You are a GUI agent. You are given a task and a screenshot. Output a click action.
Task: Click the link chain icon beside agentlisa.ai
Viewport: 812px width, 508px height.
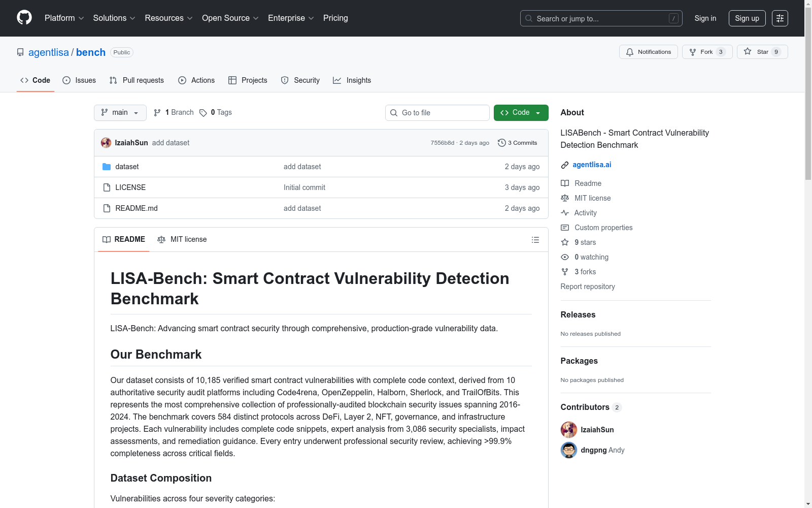[565, 165]
